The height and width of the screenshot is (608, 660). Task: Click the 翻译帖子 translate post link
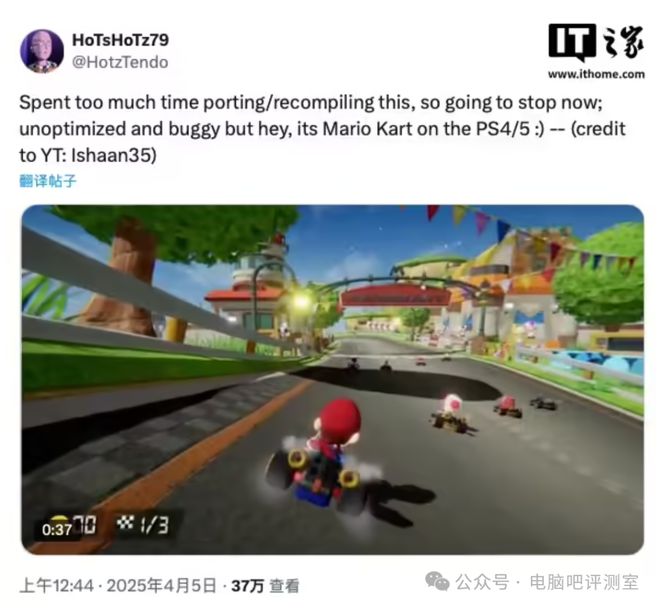coord(48,181)
